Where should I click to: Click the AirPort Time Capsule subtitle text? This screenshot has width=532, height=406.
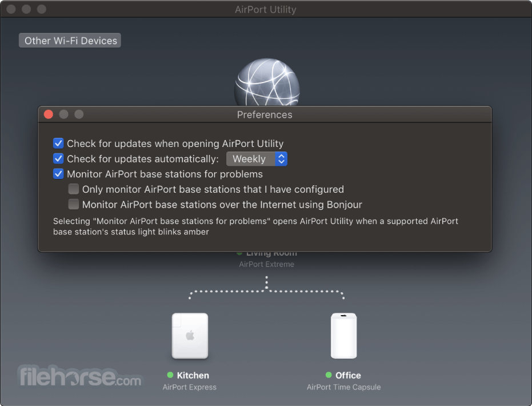click(x=343, y=387)
